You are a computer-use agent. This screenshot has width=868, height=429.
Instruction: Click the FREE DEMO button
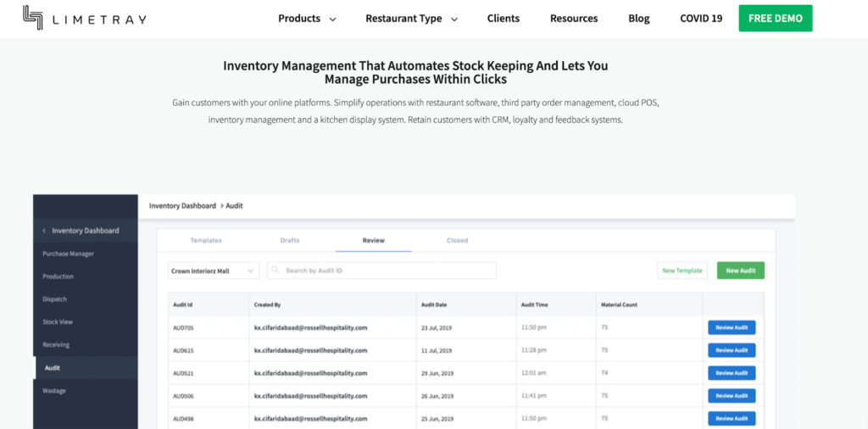(x=776, y=19)
